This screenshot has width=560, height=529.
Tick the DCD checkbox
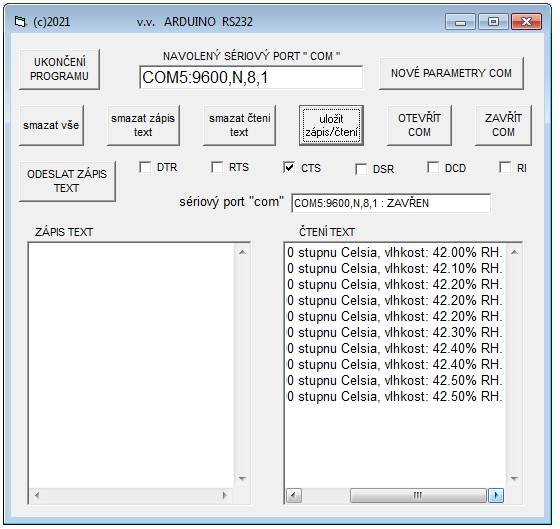coord(433,168)
